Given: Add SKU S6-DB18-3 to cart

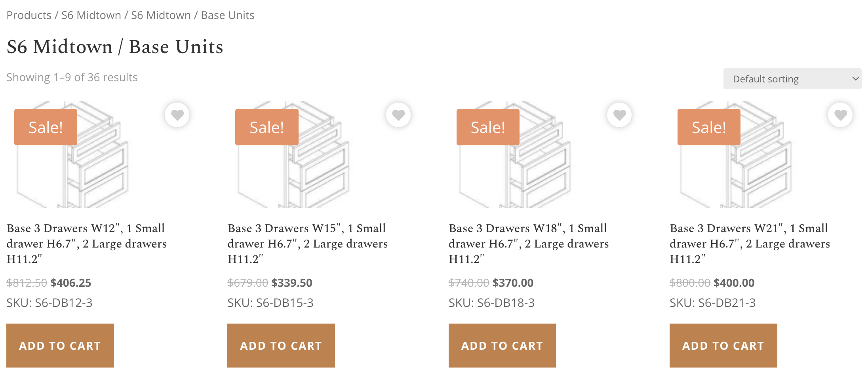Looking at the screenshot, I should pyautogui.click(x=502, y=345).
